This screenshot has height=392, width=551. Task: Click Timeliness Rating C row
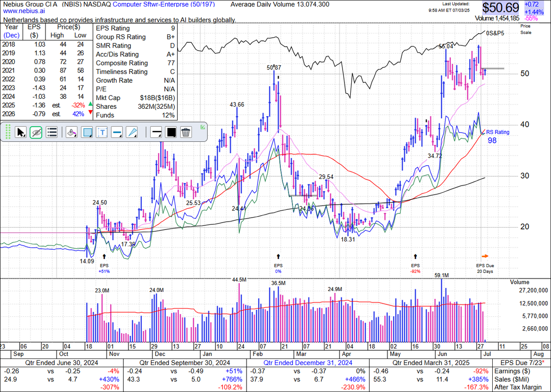pyautogui.click(x=135, y=72)
